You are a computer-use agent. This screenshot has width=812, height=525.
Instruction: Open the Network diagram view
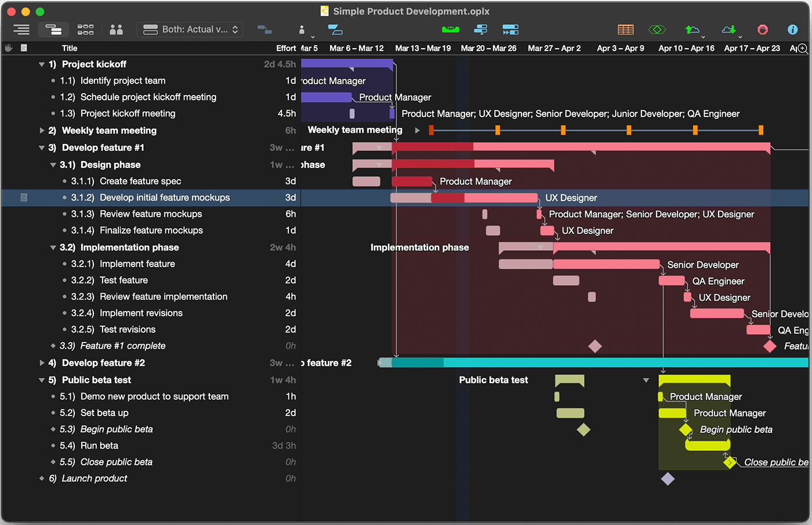point(85,29)
